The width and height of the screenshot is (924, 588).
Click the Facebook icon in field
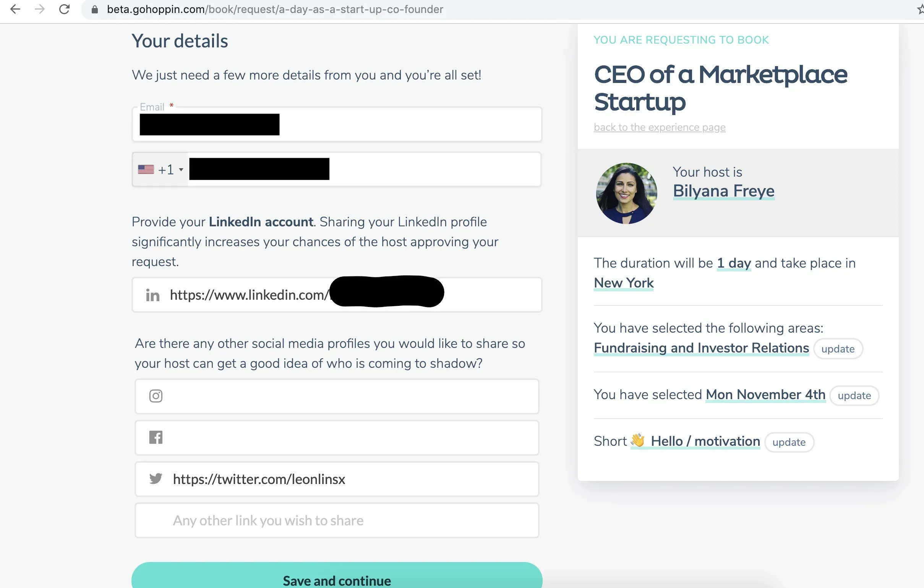coord(156,437)
